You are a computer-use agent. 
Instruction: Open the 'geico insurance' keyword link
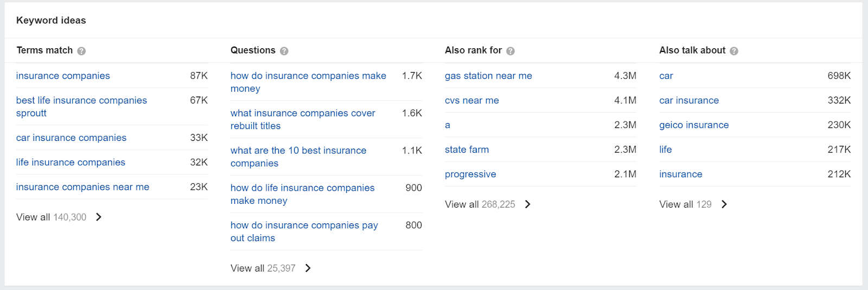pos(694,125)
